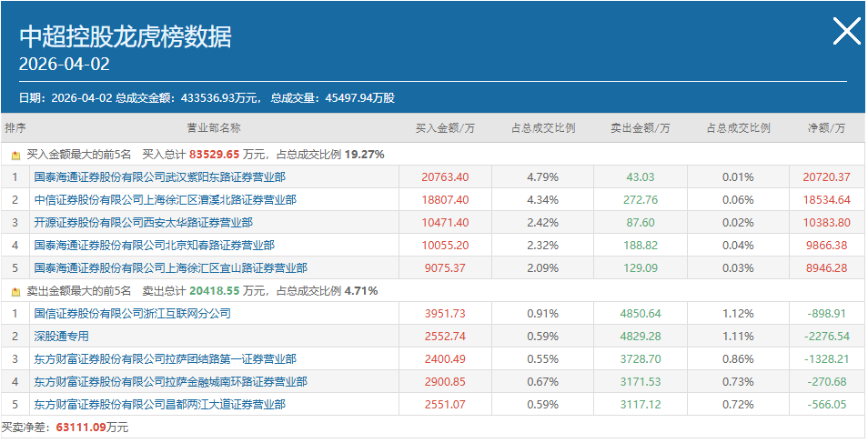Open 中信证券上海徐汇区漕溪北路证券营业部 link
868x443 pixels.
[x=165, y=200]
